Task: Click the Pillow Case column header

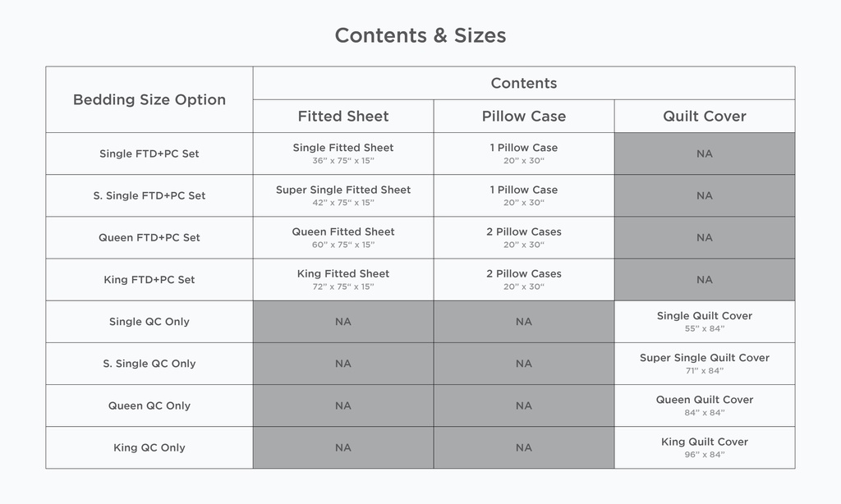Action: 524,117
